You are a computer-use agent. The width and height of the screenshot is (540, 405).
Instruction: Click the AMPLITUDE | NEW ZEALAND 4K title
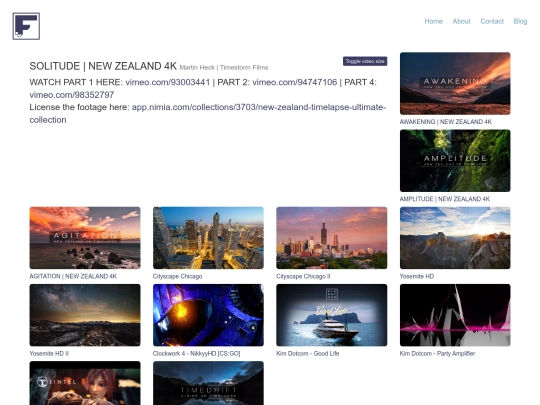[445, 199]
